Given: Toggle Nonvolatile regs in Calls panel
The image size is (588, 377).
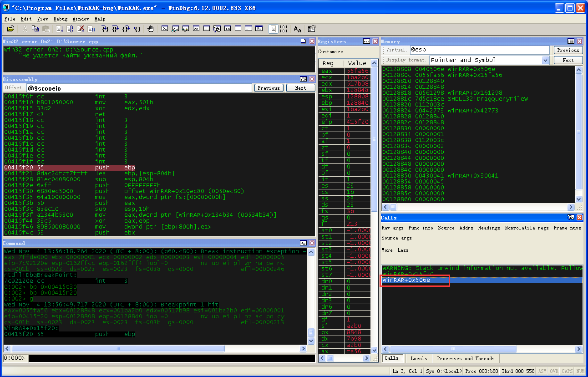Looking at the screenshot, I should (x=527, y=228).
